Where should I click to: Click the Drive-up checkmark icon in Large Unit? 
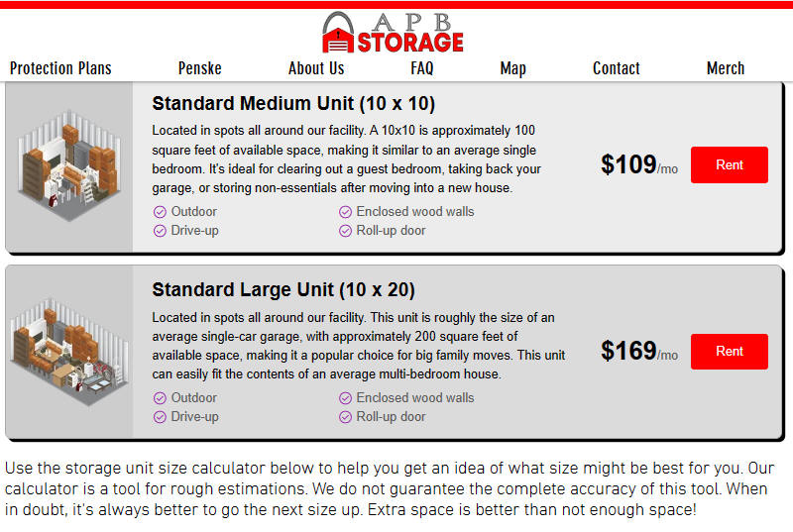tap(160, 417)
